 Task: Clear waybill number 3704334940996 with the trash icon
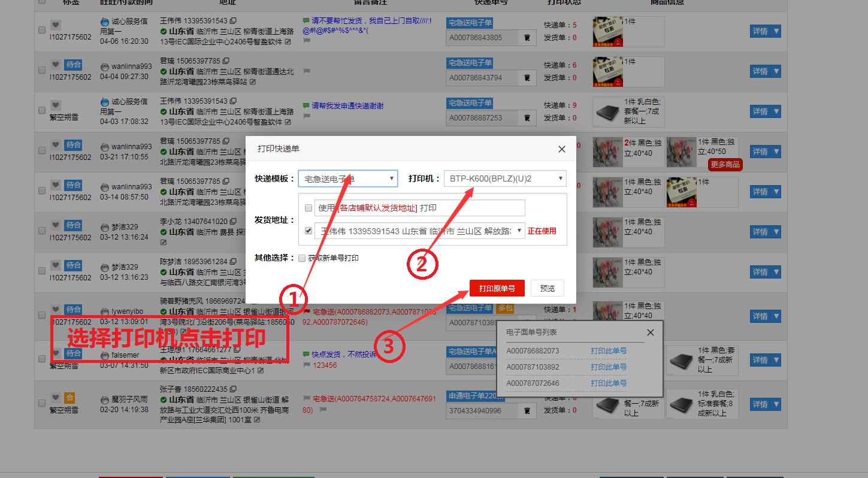527,411
